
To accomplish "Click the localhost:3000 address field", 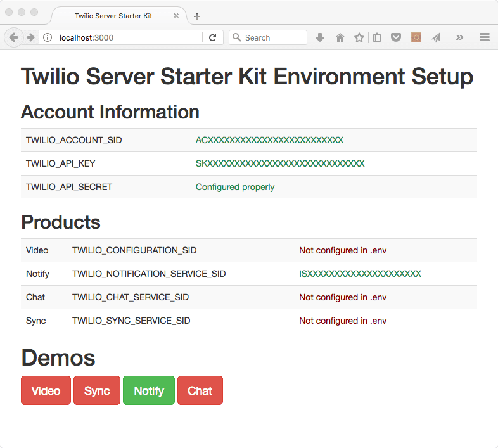I will [127, 38].
